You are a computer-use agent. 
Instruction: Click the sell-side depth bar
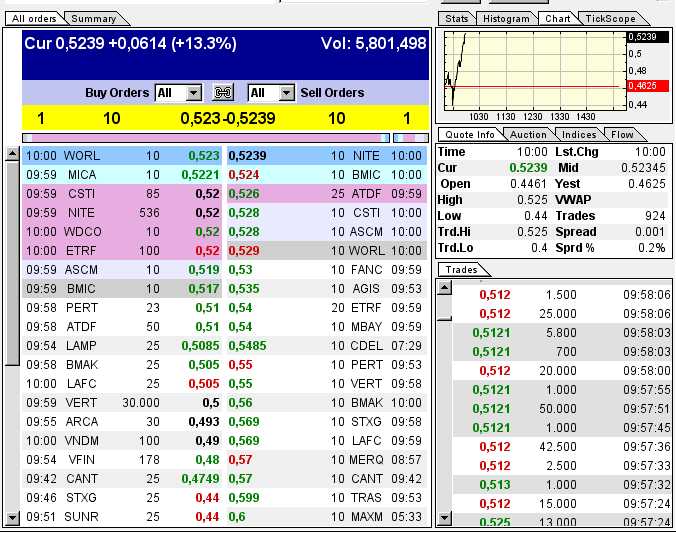coord(411,138)
